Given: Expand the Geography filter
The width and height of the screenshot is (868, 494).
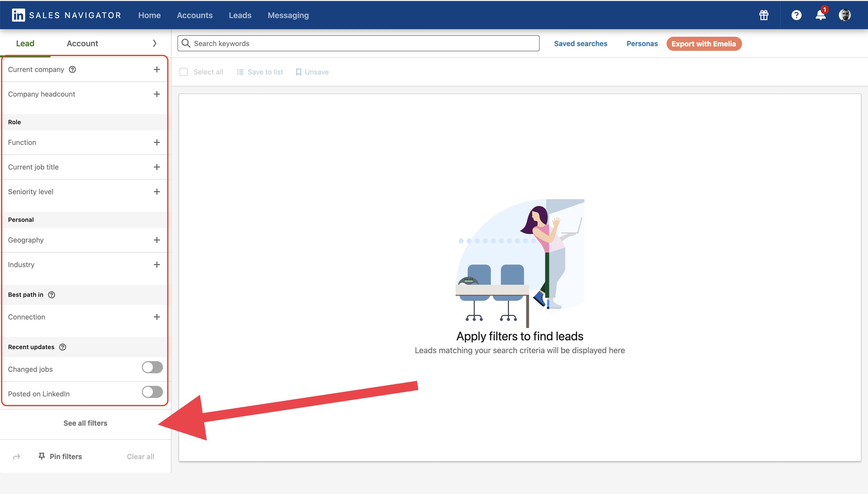Looking at the screenshot, I should tap(157, 240).
